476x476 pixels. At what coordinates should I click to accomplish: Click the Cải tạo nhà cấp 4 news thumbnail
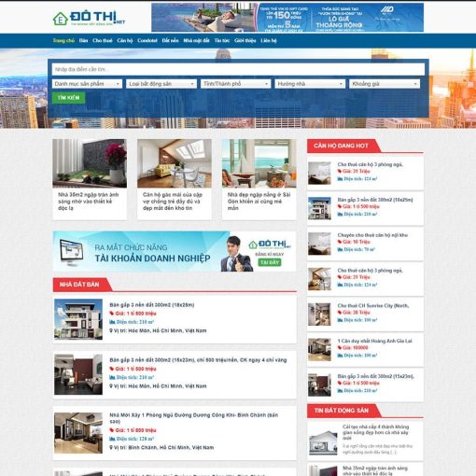pyautogui.click(x=323, y=442)
